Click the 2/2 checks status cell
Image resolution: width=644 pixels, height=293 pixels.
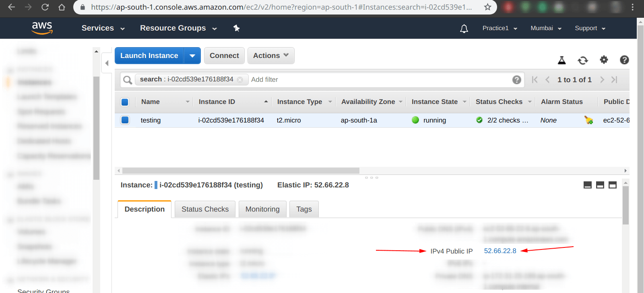502,120
